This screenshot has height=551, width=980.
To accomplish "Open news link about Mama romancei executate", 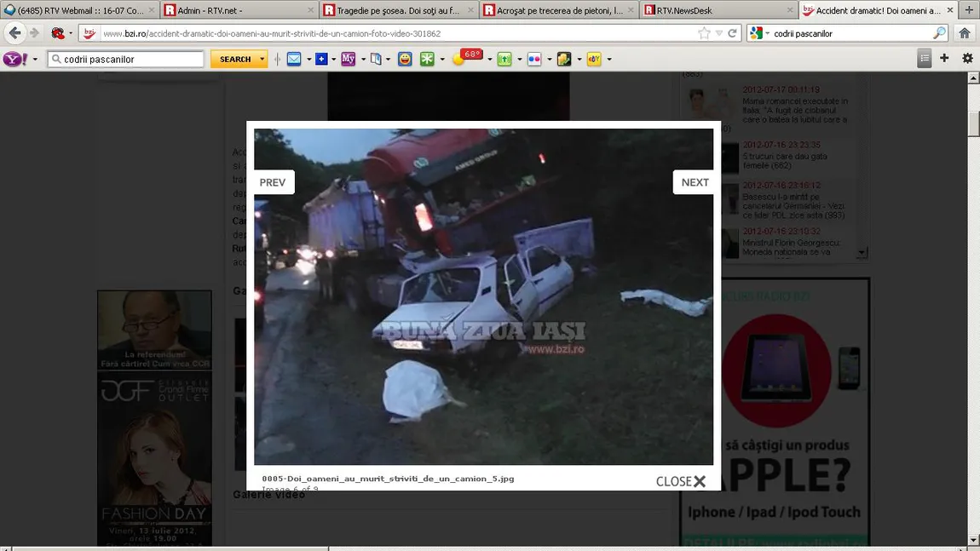I will 794,110.
